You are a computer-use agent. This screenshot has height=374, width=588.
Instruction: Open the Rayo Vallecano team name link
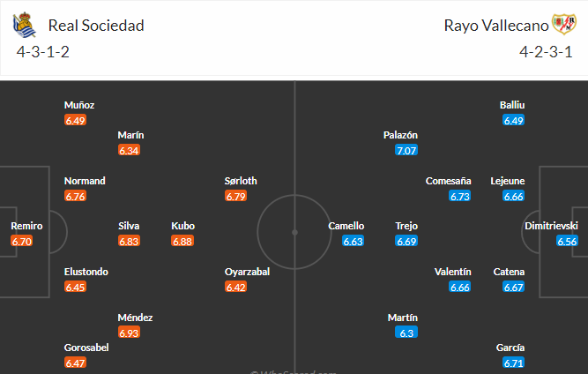(x=496, y=26)
